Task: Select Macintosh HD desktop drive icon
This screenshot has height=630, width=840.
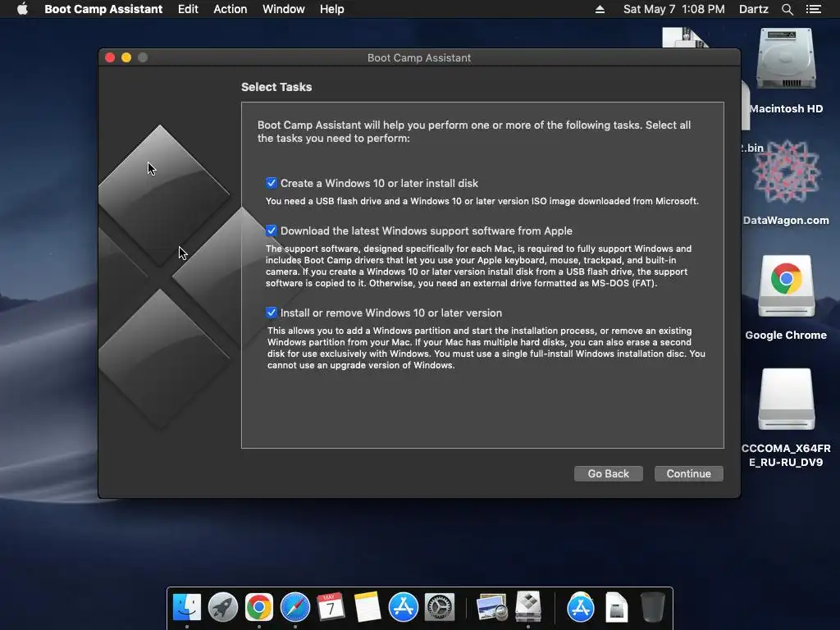Action: (x=786, y=60)
